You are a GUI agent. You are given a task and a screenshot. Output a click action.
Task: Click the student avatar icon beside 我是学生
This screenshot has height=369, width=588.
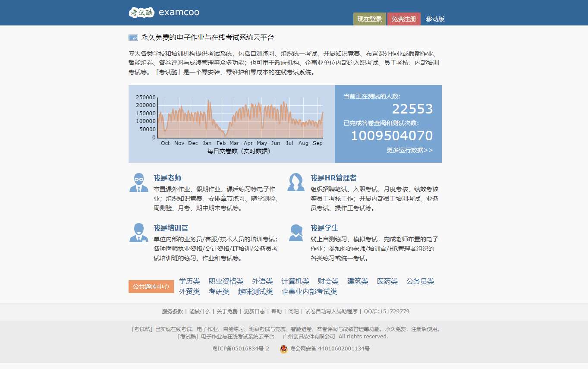coord(296,233)
